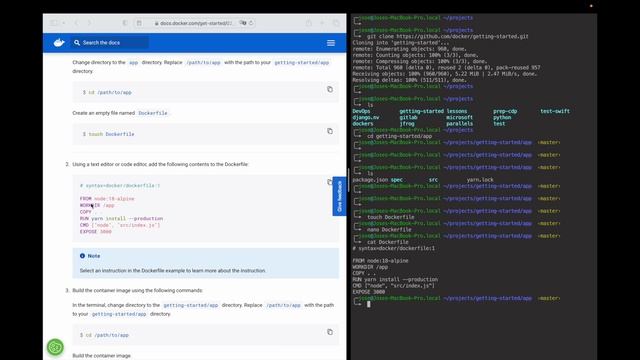The height and width of the screenshot is (360, 640).
Task: Open the hamburger menu in docs header
Action: 331,43
